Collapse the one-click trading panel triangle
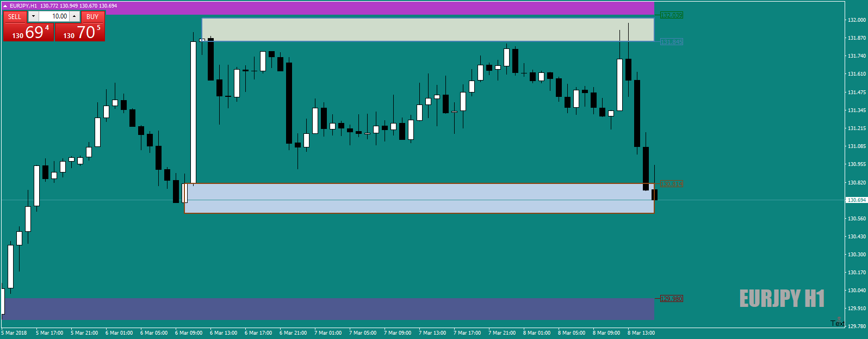Image resolution: width=868 pixels, height=339 pixels. pyautogui.click(x=5, y=6)
